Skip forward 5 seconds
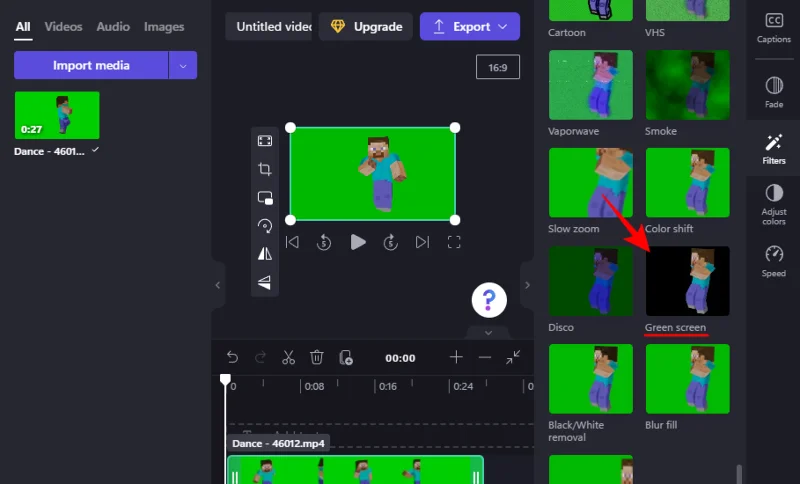 coord(390,242)
